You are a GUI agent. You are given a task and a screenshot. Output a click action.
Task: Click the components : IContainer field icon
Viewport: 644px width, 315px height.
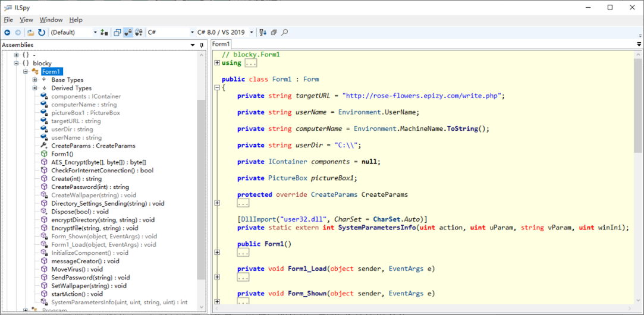[45, 96]
